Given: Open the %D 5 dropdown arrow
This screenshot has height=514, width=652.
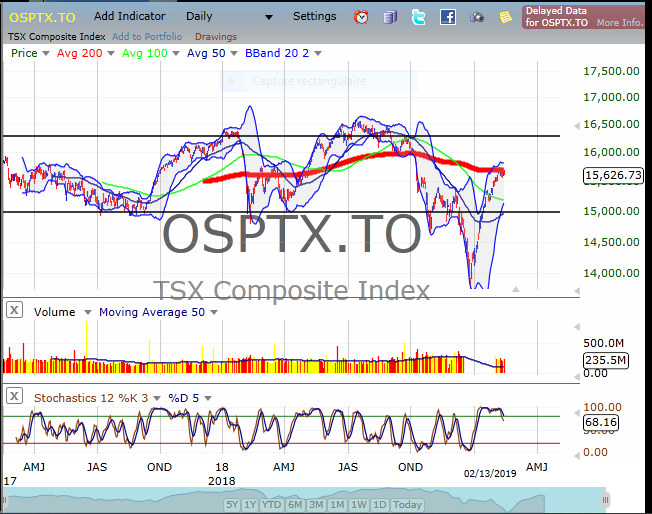Looking at the screenshot, I should 208,398.
